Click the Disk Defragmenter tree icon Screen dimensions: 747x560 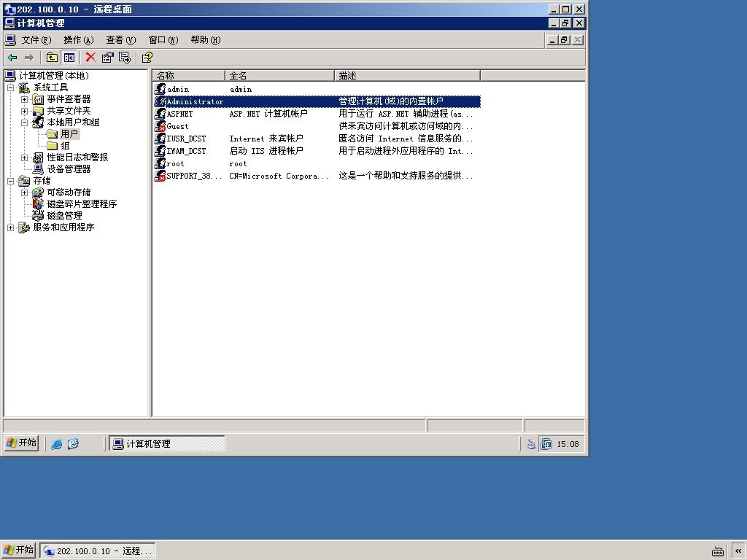tap(38, 204)
